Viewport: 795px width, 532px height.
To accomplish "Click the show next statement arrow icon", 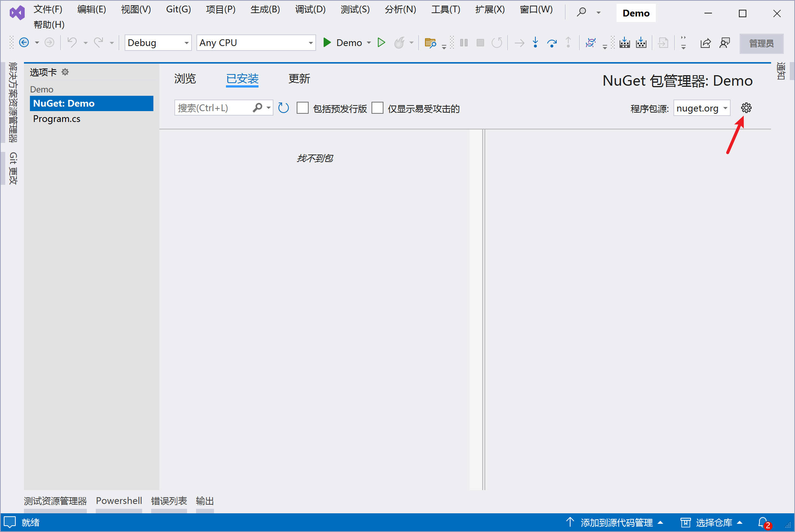I will tap(519, 43).
